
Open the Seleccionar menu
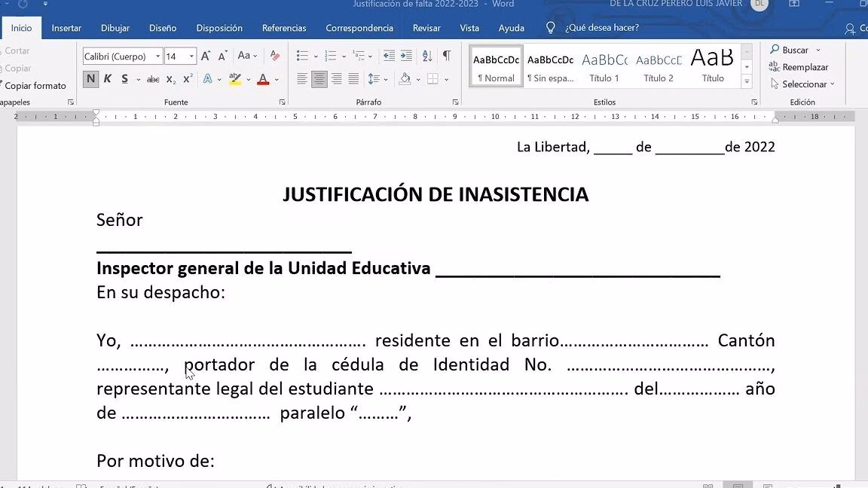pyautogui.click(x=800, y=84)
